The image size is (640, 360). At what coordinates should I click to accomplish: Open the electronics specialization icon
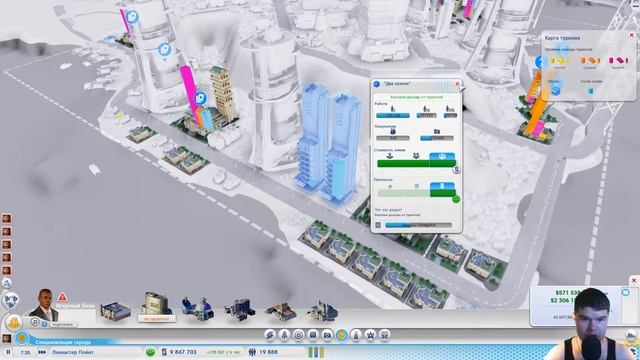[313, 336]
